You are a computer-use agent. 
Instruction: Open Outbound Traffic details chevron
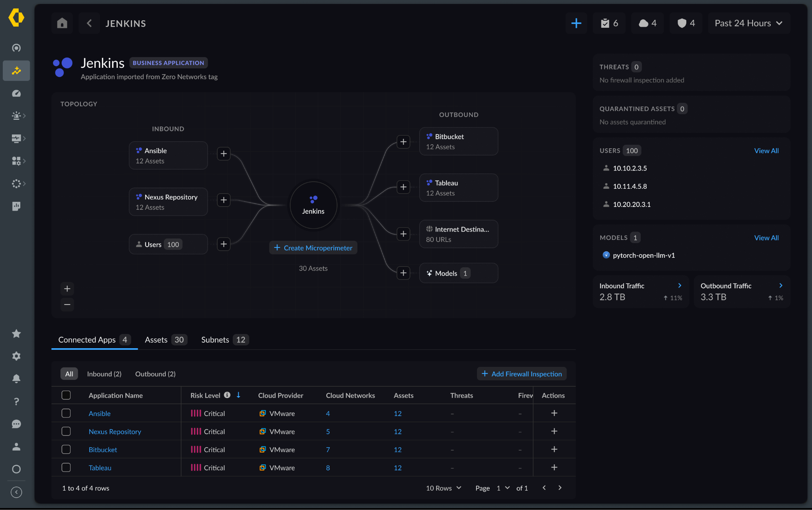tap(781, 286)
